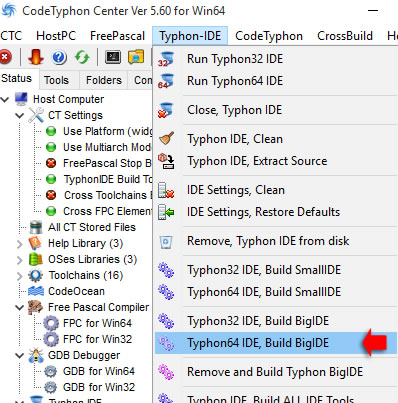Click the folder toolbar icon
Image resolution: width=398 pixels, height=403 pixels.
136,57
